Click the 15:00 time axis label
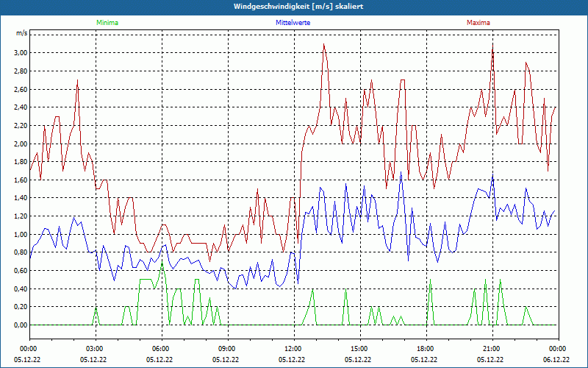Screen dimensions: 588x368 coord(360,349)
